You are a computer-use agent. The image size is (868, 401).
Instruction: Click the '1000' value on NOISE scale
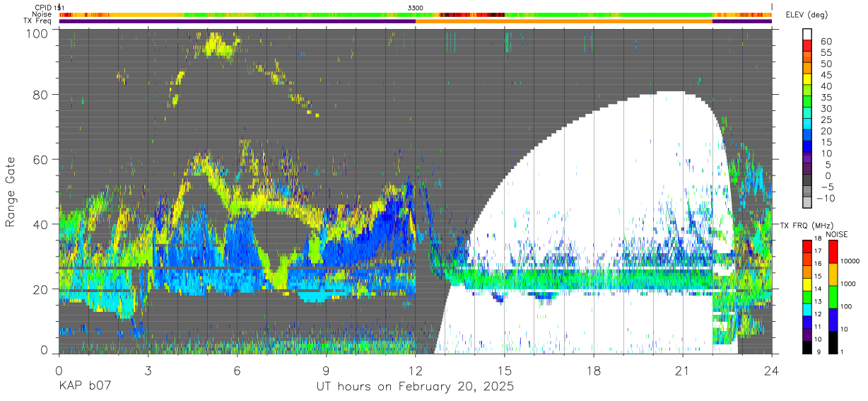click(848, 284)
